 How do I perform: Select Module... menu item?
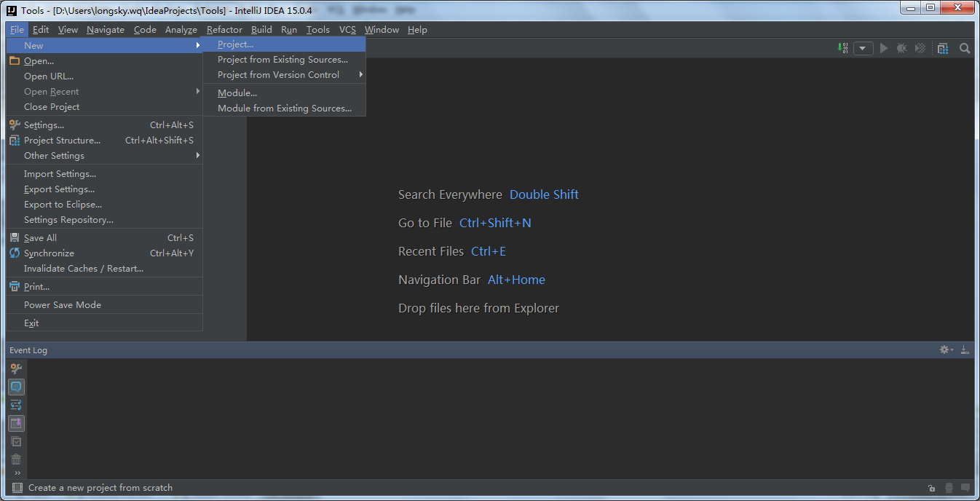point(284,93)
